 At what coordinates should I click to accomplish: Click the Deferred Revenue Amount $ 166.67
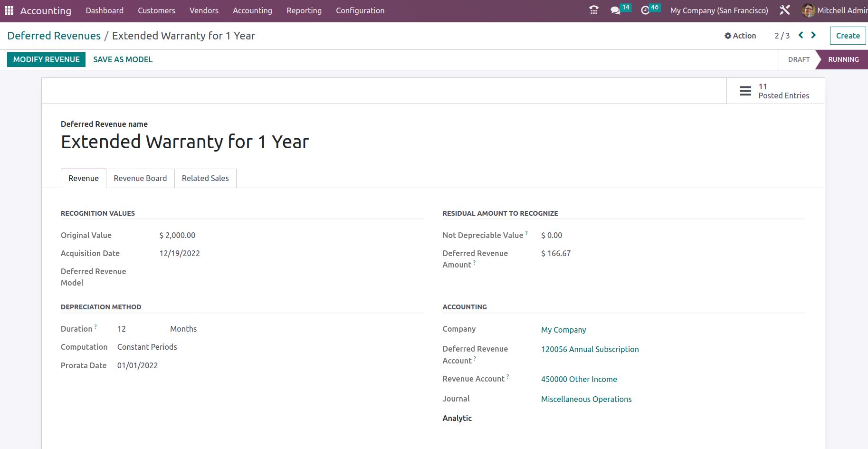[x=556, y=253]
